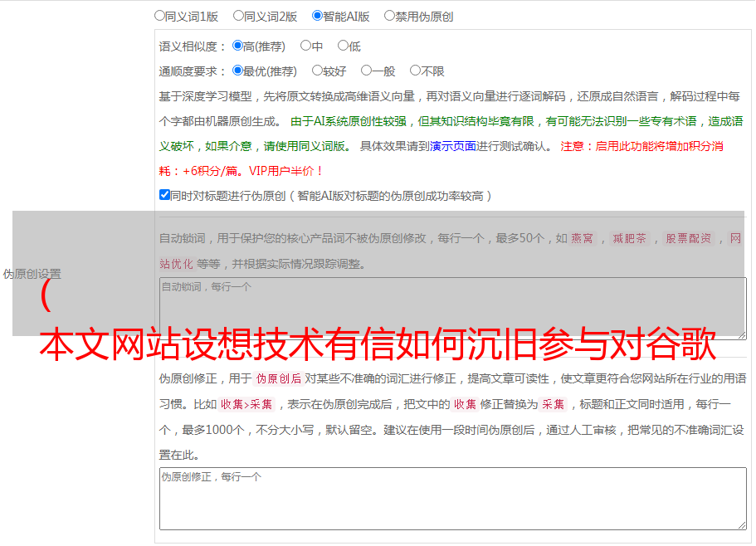Set 语义相似度 to 中
The image size is (756, 546).
tap(305, 46)
